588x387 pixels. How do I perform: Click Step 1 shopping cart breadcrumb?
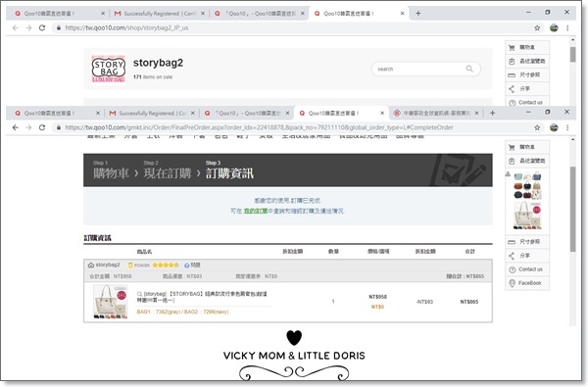(x=111, y=170)
